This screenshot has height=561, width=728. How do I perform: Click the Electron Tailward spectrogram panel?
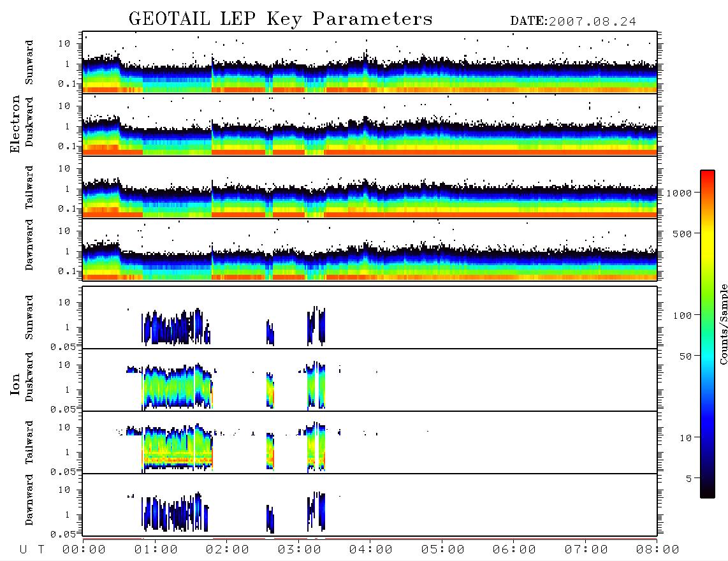(x=370, y=187)
